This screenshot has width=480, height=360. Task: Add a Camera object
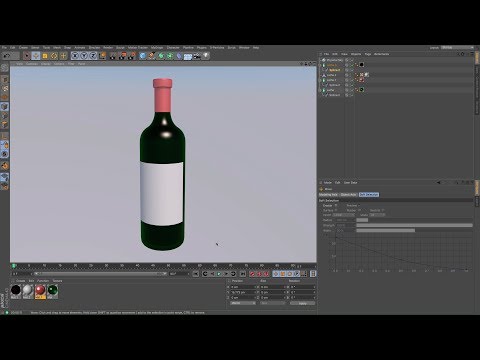coord(197,56)
